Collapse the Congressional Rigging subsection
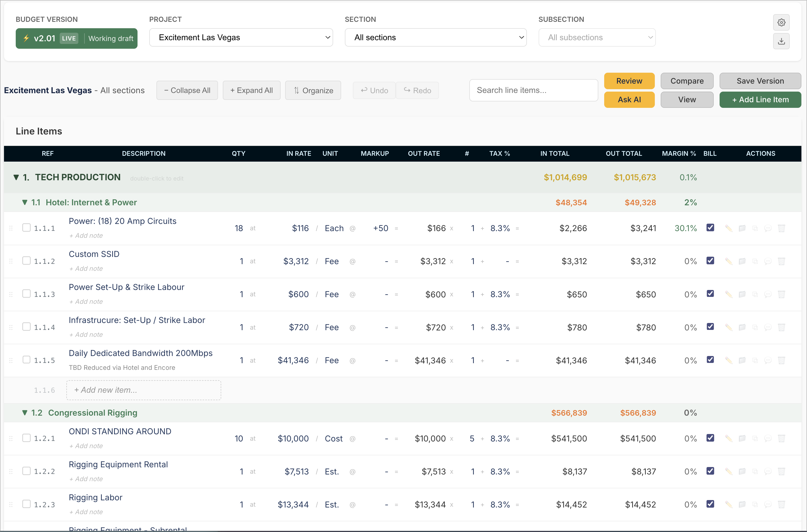The image size is (807, 532). coord(25,412)
